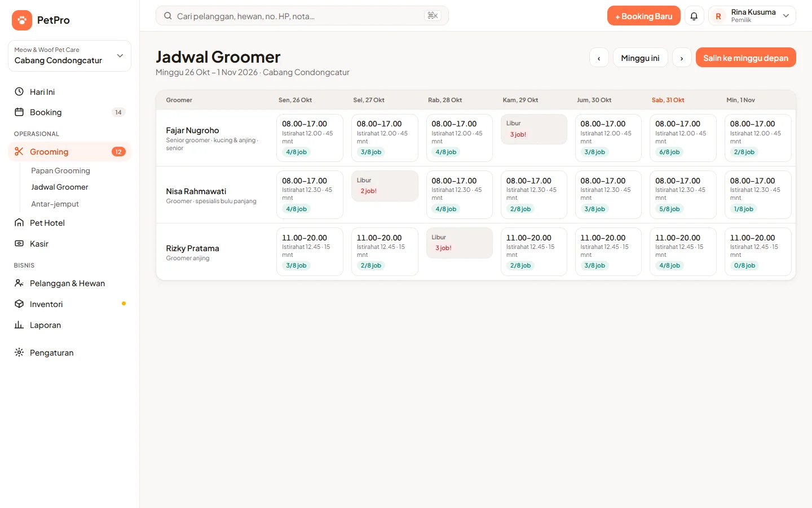The height and width of the screenshot is (508, 812).
Task: Click the Grooming scissors icon
Action: point(19,152)
